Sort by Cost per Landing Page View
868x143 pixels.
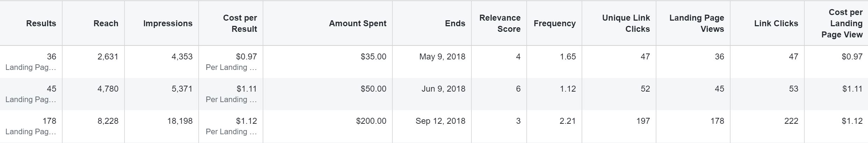pos(845,23)
